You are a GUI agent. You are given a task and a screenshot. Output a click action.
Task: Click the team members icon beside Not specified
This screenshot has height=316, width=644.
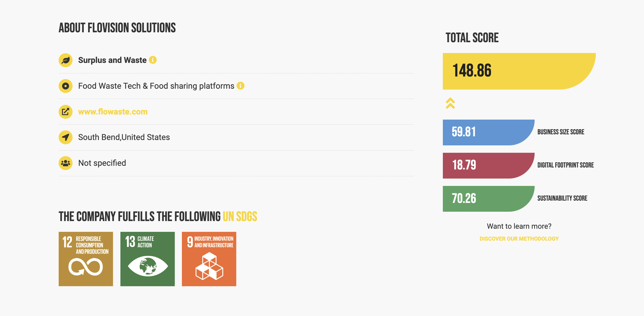click(65, 163)
